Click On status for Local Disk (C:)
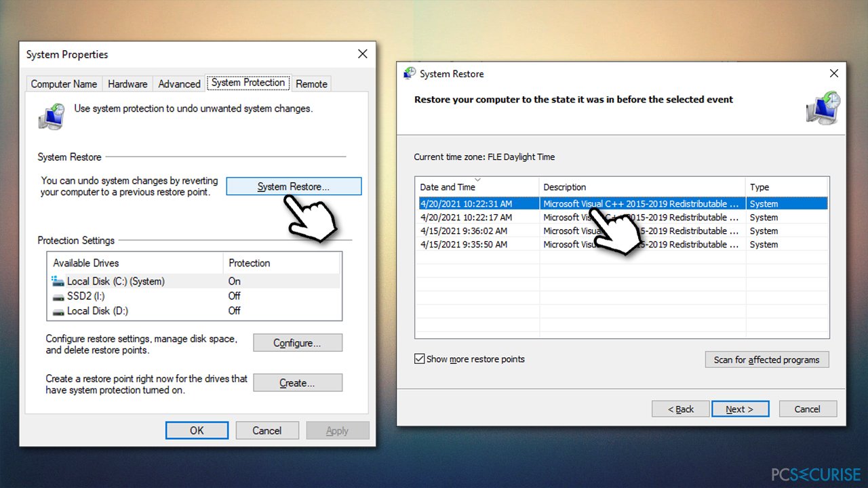The height and width of the screenshot is (488, 868). click(235, 281)
